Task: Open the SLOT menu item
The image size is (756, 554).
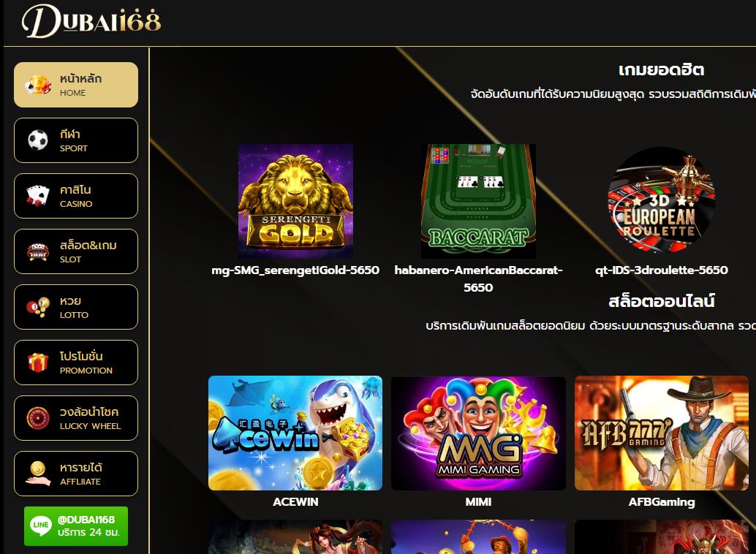Action: pos(76,251)
